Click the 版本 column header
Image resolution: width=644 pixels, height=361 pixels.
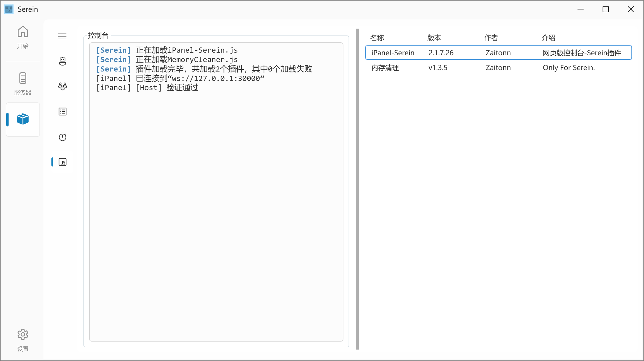coord(434,37)
